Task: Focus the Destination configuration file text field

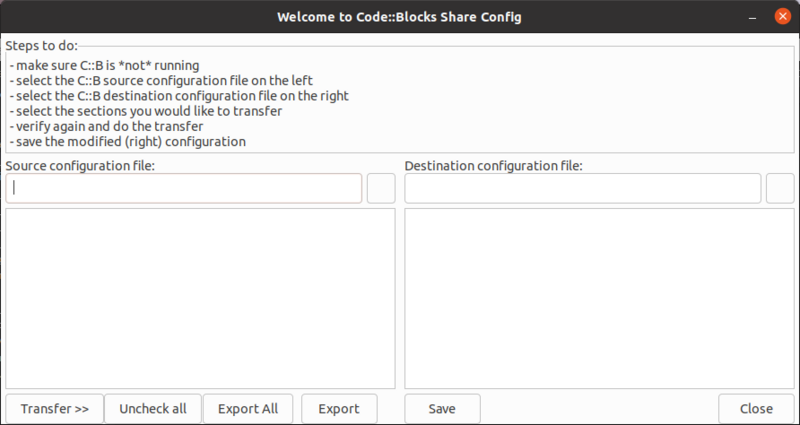Action: coord(583,188)
